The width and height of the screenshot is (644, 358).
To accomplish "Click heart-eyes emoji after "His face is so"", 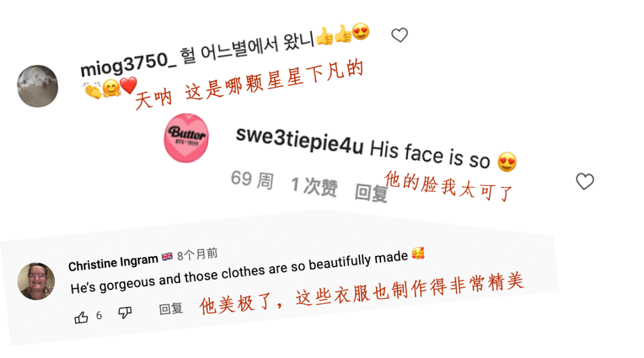I will [507, 162].
